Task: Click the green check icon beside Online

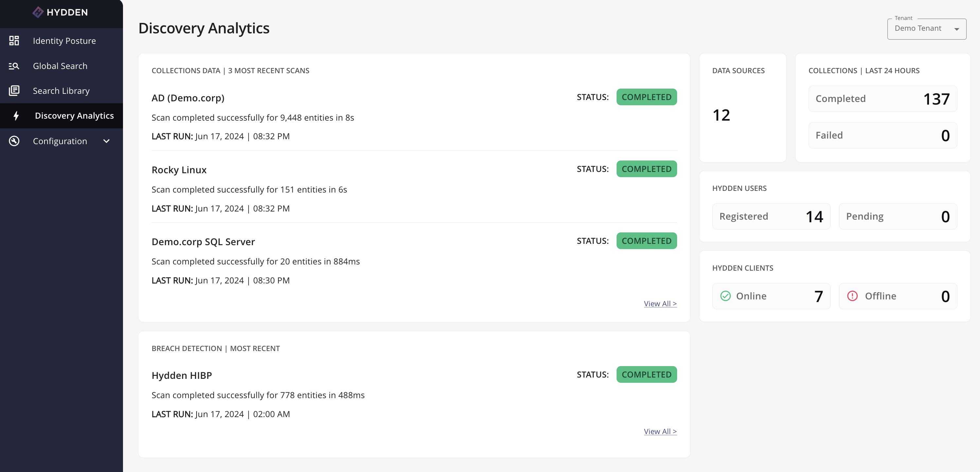Action: click(x=726, y=296)
